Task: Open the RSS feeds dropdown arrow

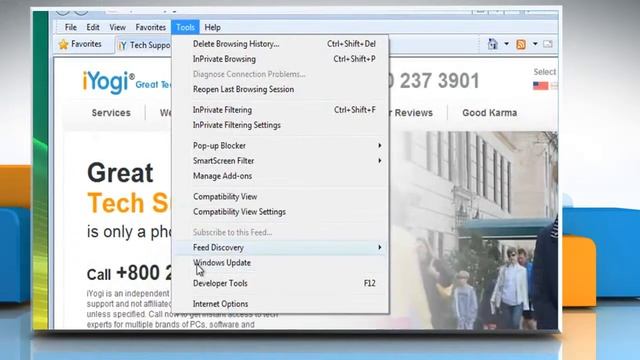Action: coord(535,44)
